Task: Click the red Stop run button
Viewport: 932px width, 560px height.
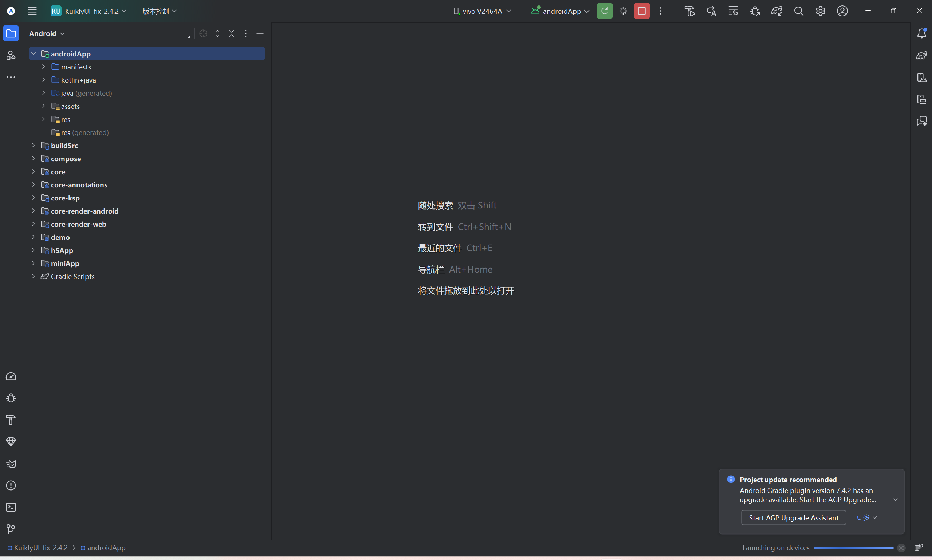Action: click(642, 11)
